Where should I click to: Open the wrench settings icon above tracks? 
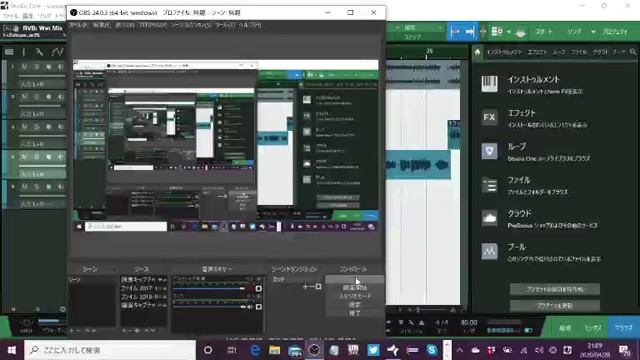(x=39, y=52)
